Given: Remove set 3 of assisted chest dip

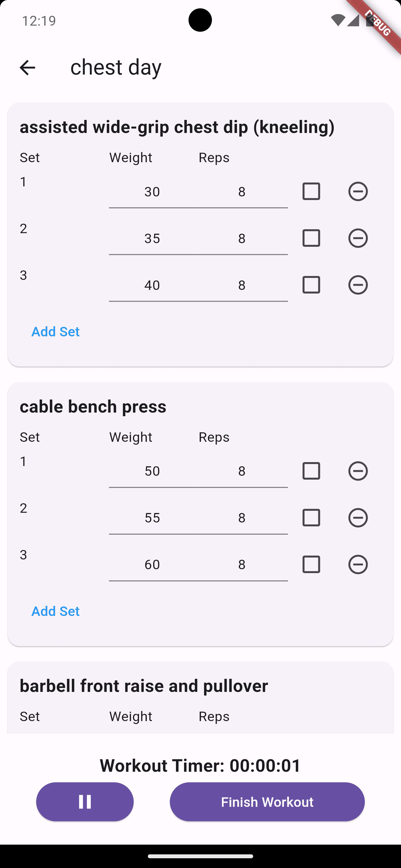Looking at the screenshot, I should (358, 285).
